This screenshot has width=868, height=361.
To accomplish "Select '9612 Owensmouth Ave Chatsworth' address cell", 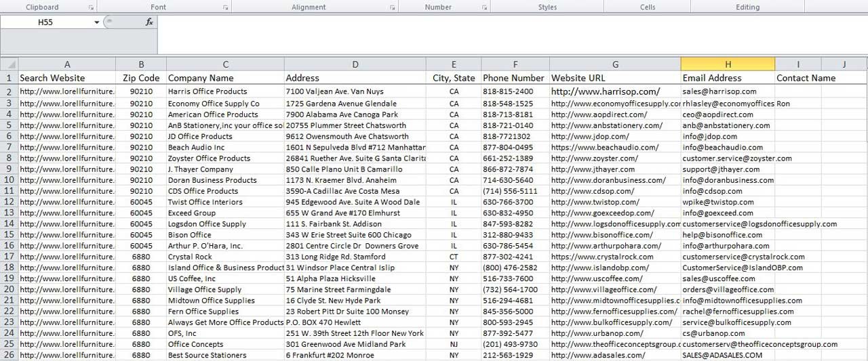I will coord(355,136).
